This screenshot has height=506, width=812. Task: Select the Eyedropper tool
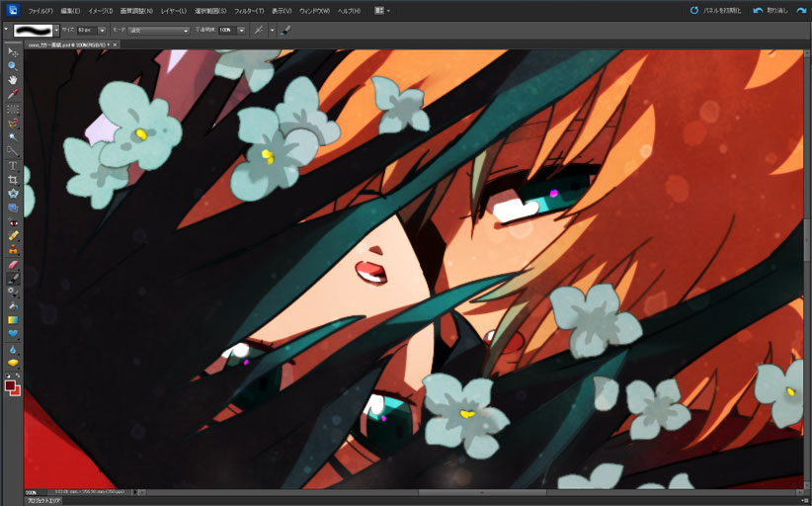pyautogui.click(x=13, y=94)
